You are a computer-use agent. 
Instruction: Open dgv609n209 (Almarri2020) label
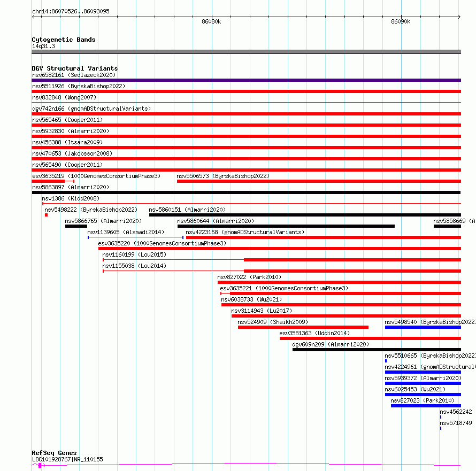331,344
